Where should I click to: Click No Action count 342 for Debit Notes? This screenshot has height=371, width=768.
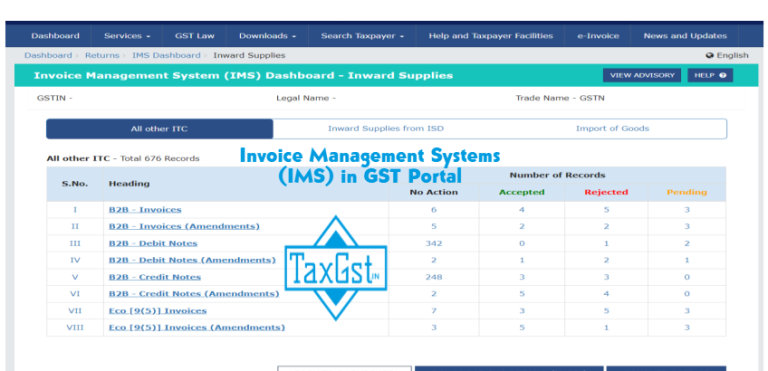pyautogui.click(x=434, y=244)
